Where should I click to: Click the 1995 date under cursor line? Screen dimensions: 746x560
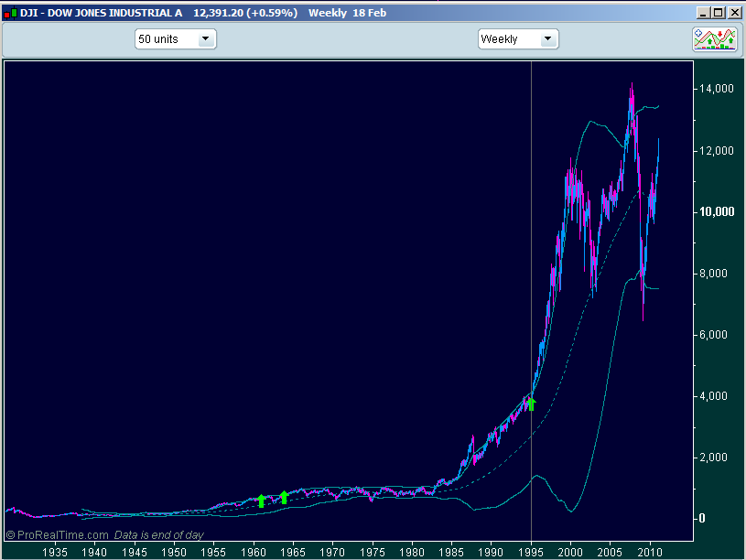click(531, 552)
